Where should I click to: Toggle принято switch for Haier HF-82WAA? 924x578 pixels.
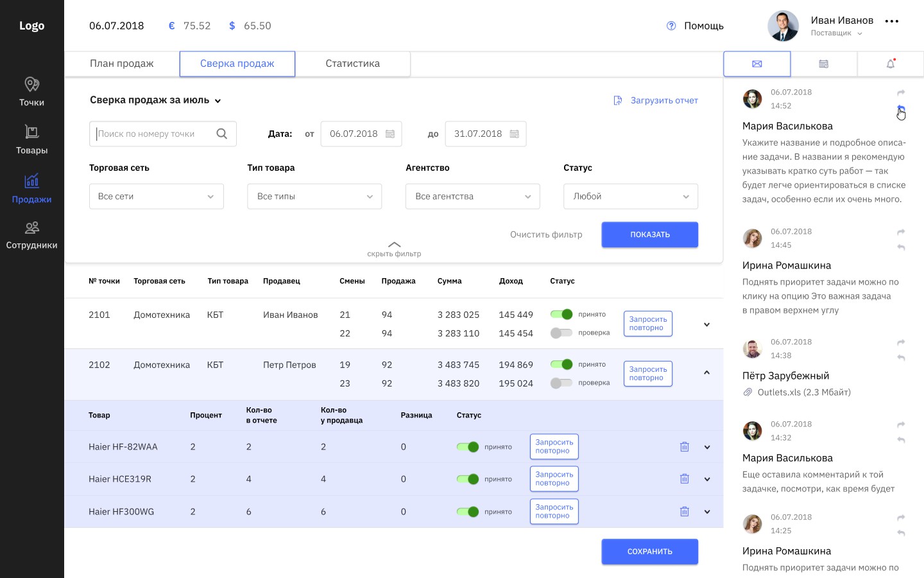[468, 447]
